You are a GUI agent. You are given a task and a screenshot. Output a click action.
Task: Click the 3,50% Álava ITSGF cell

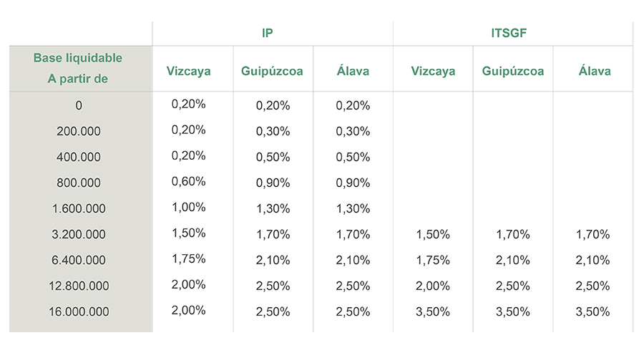pyautogui.click(x=595, y=311)
